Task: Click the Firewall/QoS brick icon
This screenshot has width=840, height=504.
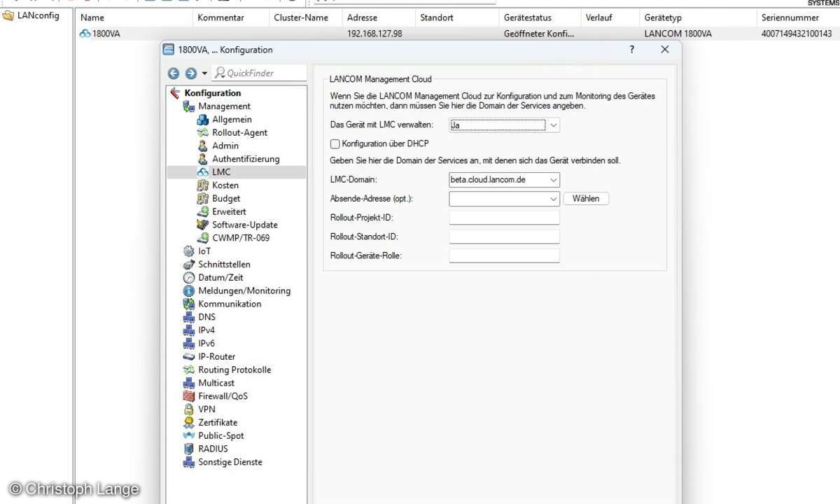Action: point(188,396)
